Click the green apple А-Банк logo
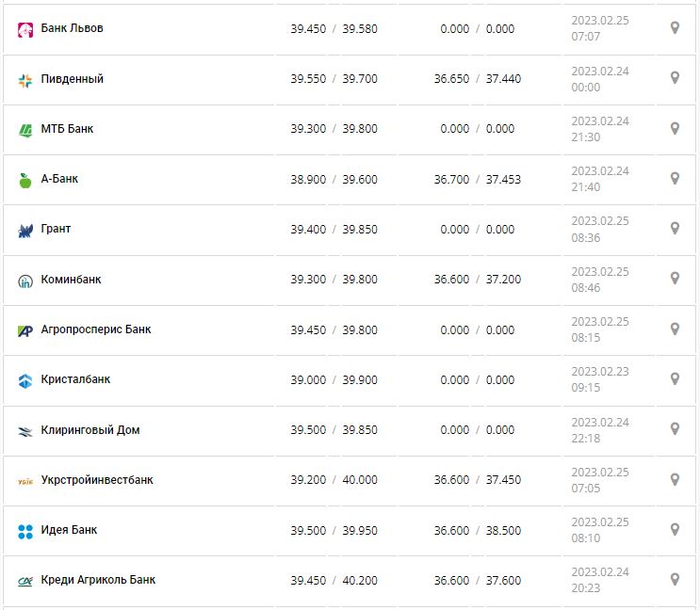The height and width of the screenshot is (610, 700). pos(25,180)
